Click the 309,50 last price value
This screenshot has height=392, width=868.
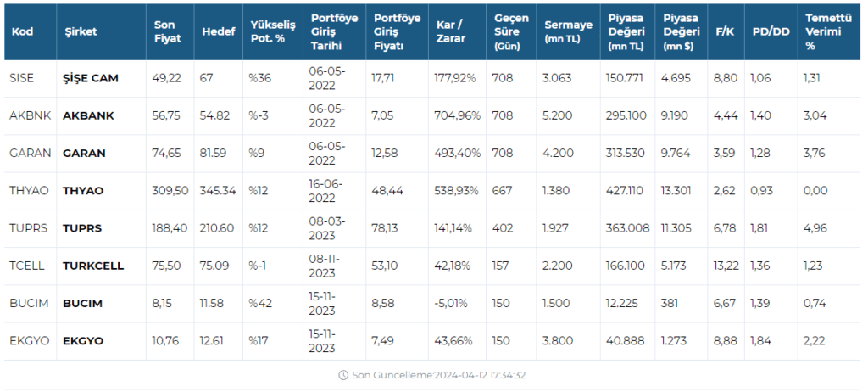[x=170, y=191]
